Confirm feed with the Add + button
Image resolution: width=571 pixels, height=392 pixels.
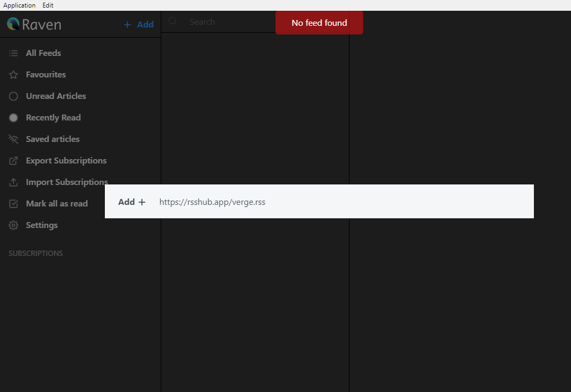131,201
